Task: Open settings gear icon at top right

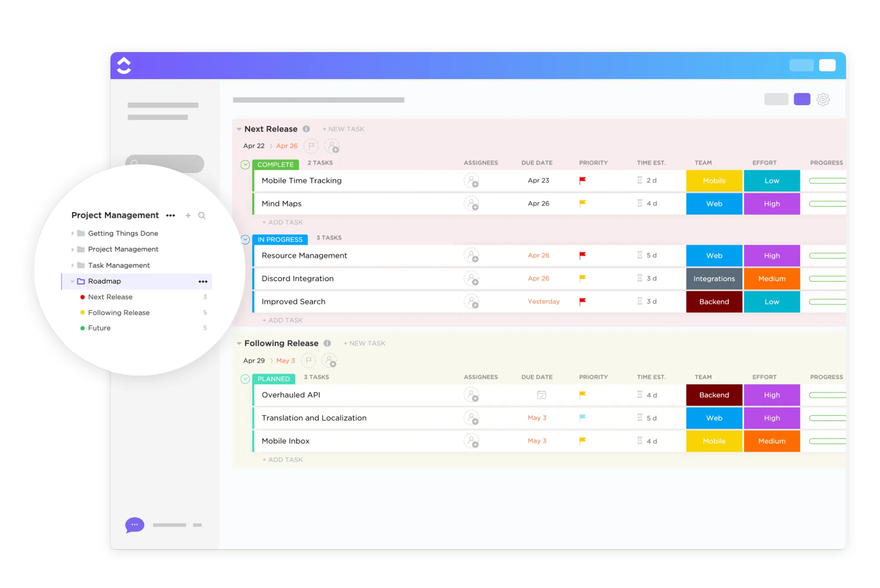Action: pos(822,99)
